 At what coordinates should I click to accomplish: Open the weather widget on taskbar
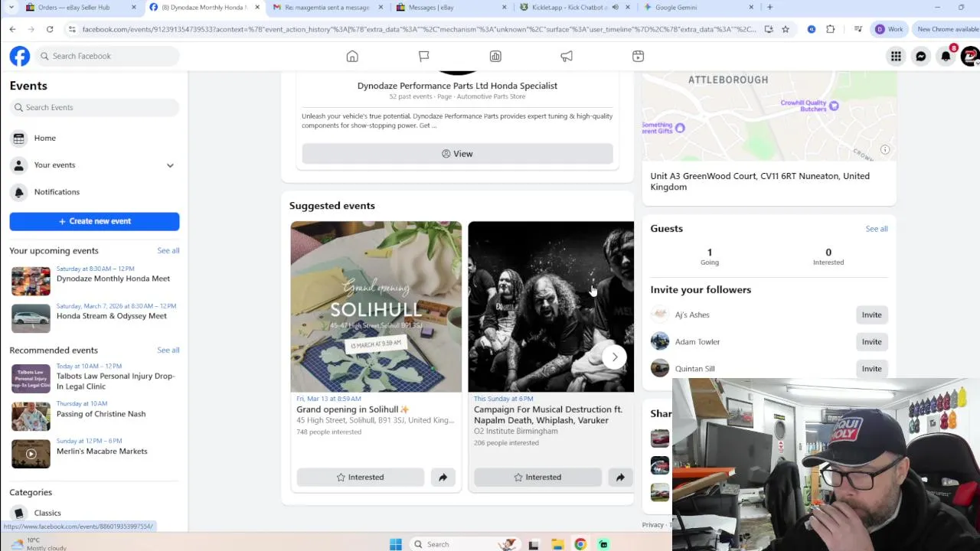click(x=38, y=544)
